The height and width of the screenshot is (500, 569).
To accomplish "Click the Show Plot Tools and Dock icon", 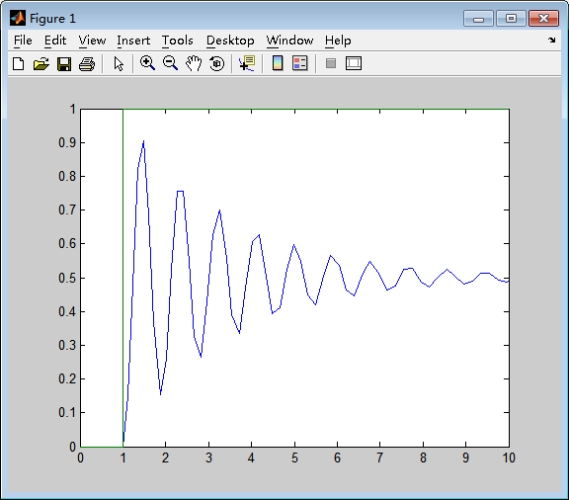I will [353, 63].
